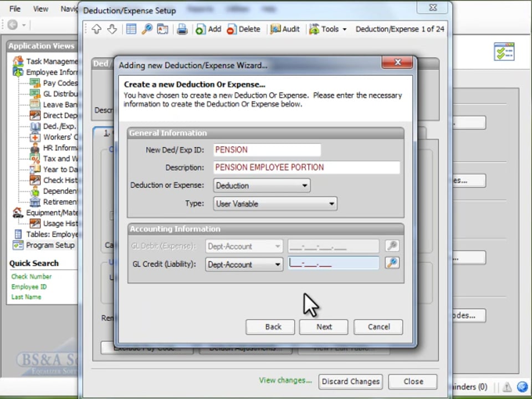This screenshot has height=399, width=532.
Task: Open Tables: Employee tree item
Action: click(45, 234)
